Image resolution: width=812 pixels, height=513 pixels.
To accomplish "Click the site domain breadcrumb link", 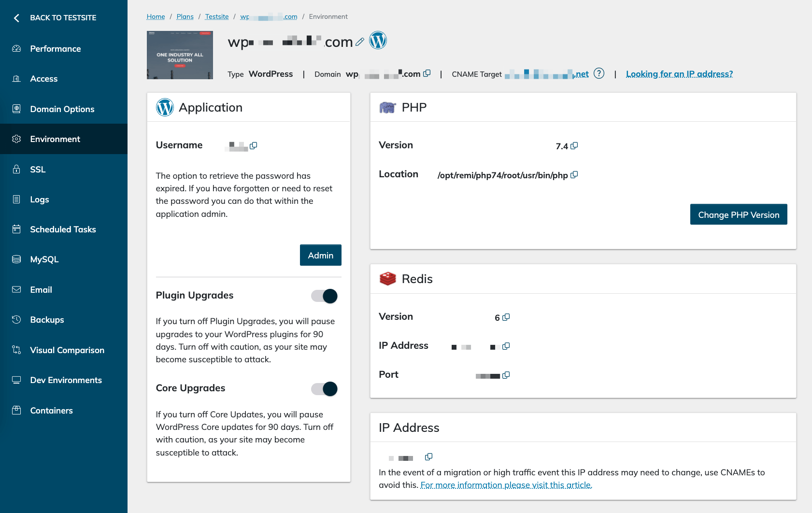I will coord(269,16).
